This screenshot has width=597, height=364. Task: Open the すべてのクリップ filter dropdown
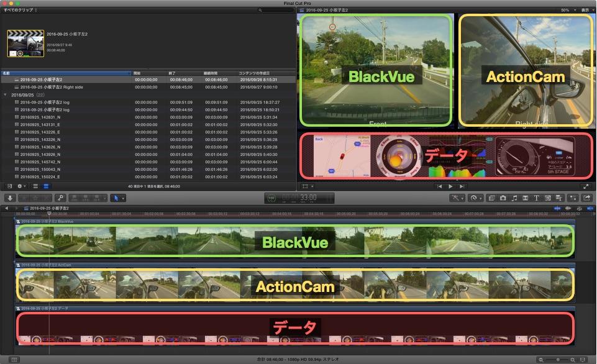click(20, 11)
